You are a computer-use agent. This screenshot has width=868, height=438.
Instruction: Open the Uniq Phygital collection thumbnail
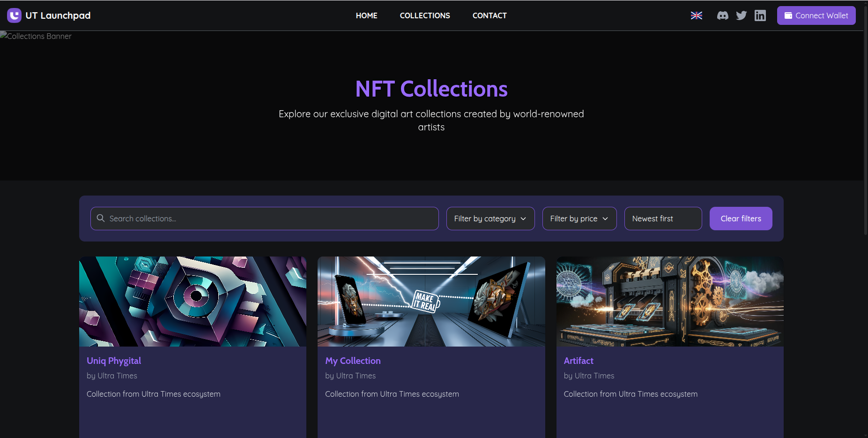193,301
